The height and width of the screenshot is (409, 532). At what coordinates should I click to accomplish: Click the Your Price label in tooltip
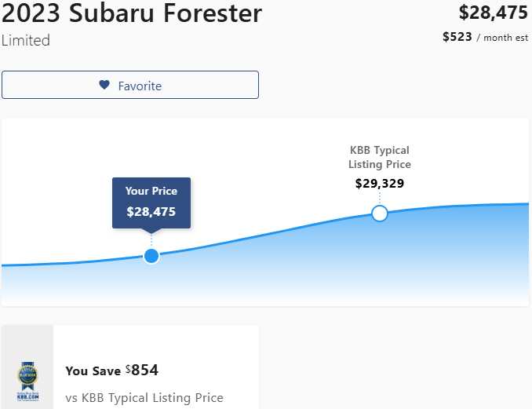pyautogui.click(x=151, y=191)
